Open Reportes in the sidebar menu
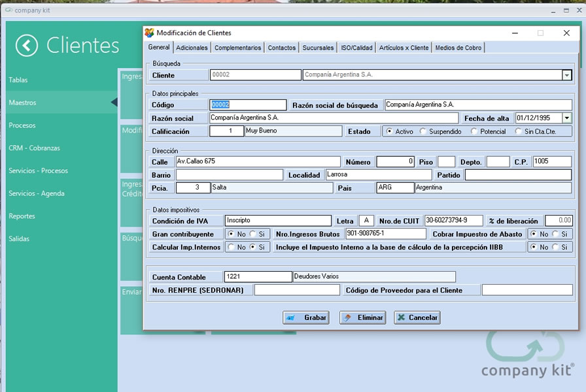Image resolution: width=586 pixels, height=392 pixels. [22, 216]
